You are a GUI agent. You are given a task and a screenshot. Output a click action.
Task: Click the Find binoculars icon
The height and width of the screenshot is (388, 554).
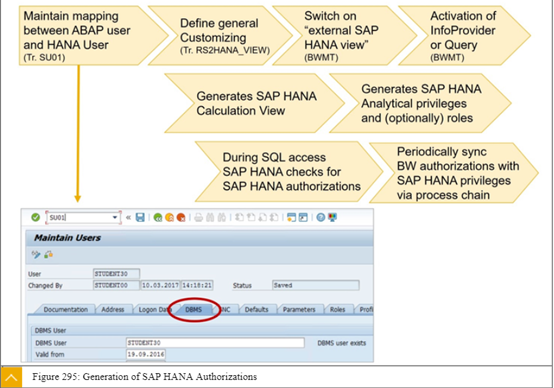pyautogui.click(x=210, y=217)
